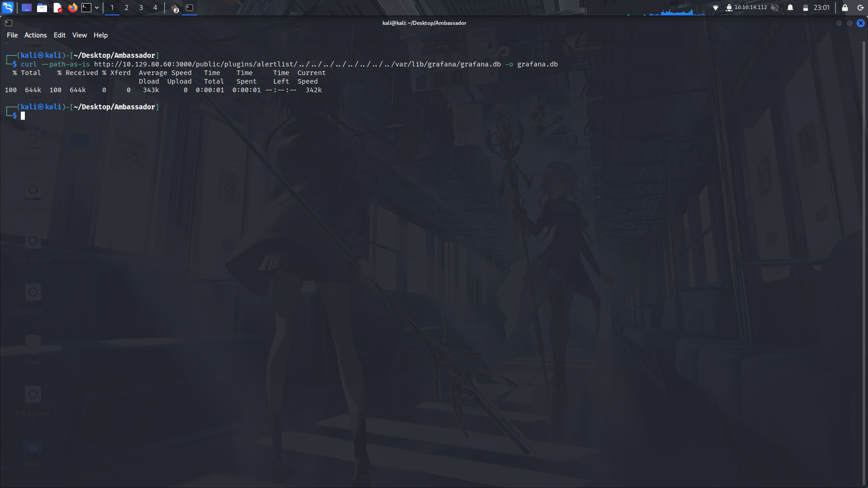Launch the text editor from panel

(57, 7)
